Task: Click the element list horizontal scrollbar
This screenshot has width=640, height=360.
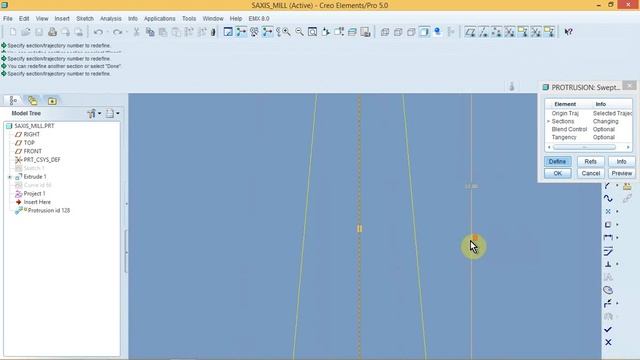Action: pyautogui.click(x=588, y=147)
